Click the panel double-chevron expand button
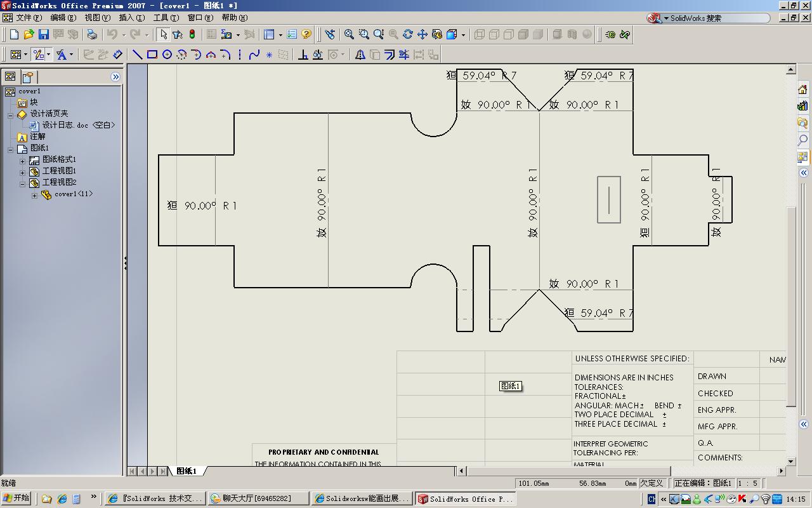The height and width of the screenshot is (508, 812). (x=115, y=77)
